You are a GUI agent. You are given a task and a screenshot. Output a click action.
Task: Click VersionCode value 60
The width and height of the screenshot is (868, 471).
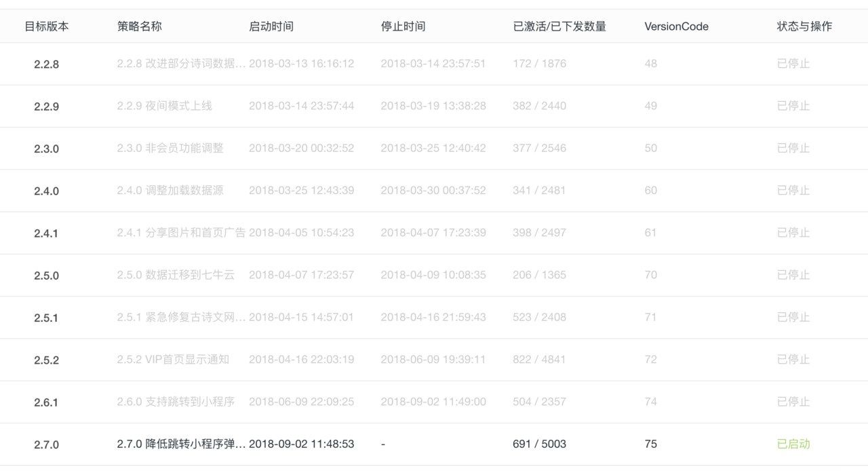click(x=651, y=191)
